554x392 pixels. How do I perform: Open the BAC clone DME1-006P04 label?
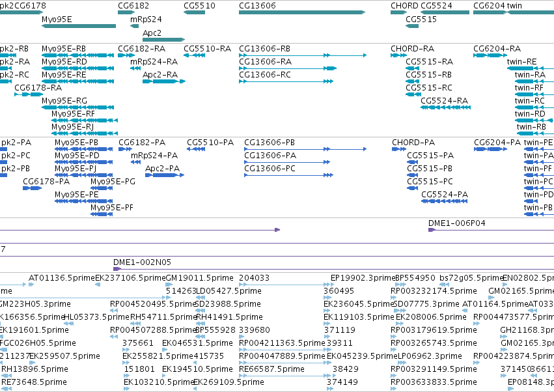[457, 223]
